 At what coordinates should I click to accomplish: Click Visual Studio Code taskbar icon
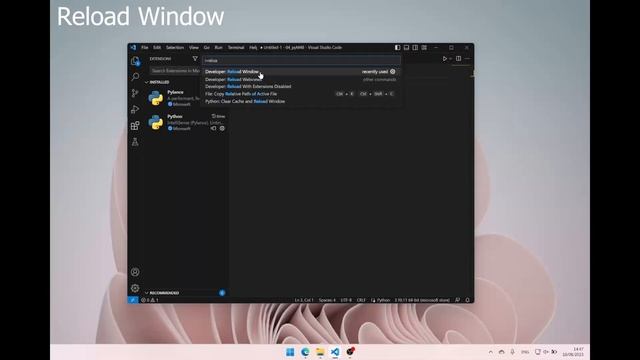335,352
